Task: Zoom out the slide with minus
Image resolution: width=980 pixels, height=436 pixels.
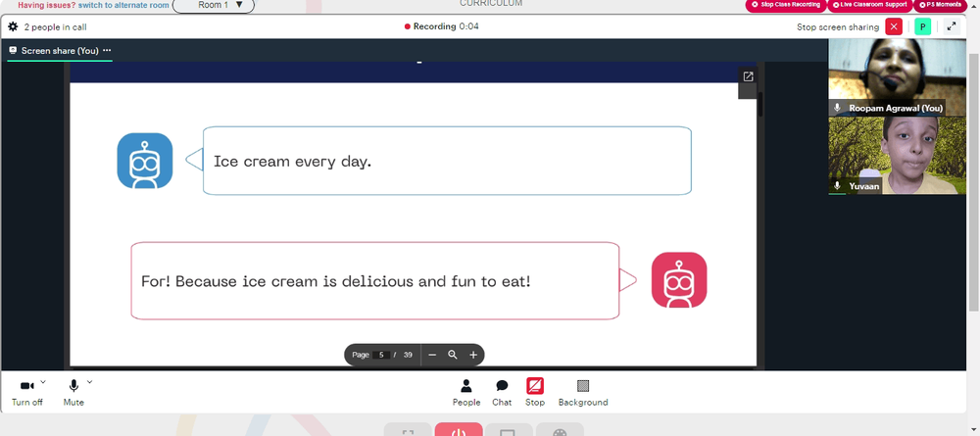Action: click(432, 355)
